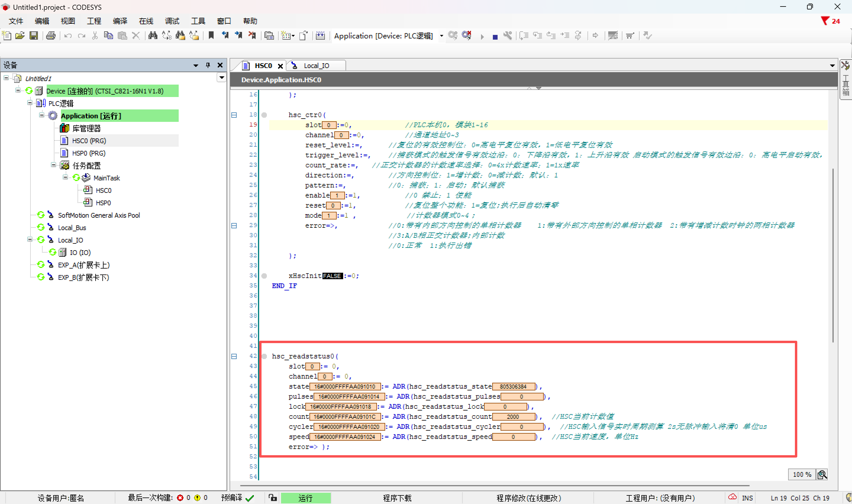Image resolution: width=852 pixels, height=504 pixels.
Task: Click the 运行 status button
Action: 305,498
